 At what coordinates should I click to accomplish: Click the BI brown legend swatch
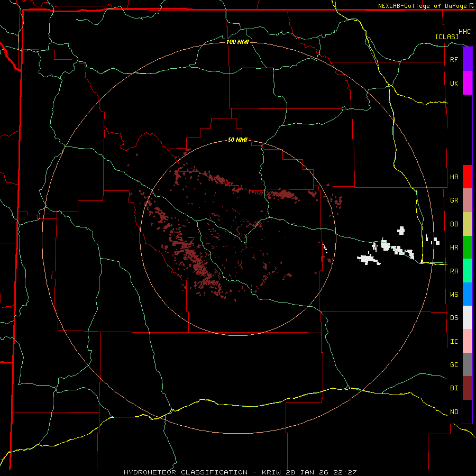click(x=467, y=388)
